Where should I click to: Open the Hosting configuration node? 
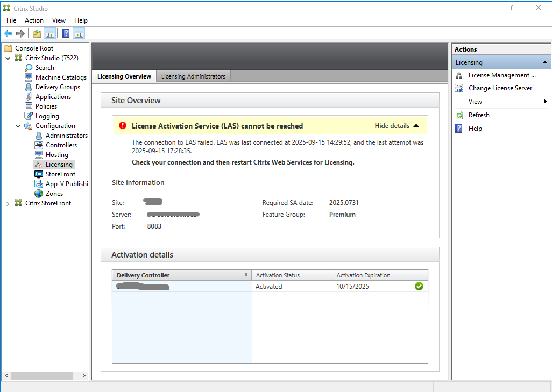[x=56, y=155]
